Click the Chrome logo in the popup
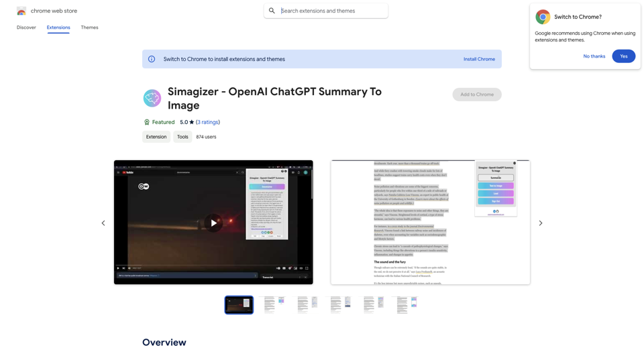 point(543,17)
